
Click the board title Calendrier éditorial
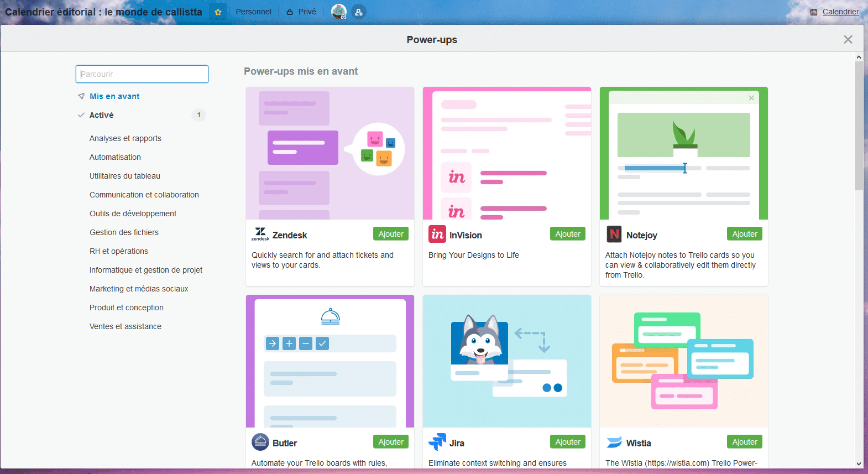103,12
